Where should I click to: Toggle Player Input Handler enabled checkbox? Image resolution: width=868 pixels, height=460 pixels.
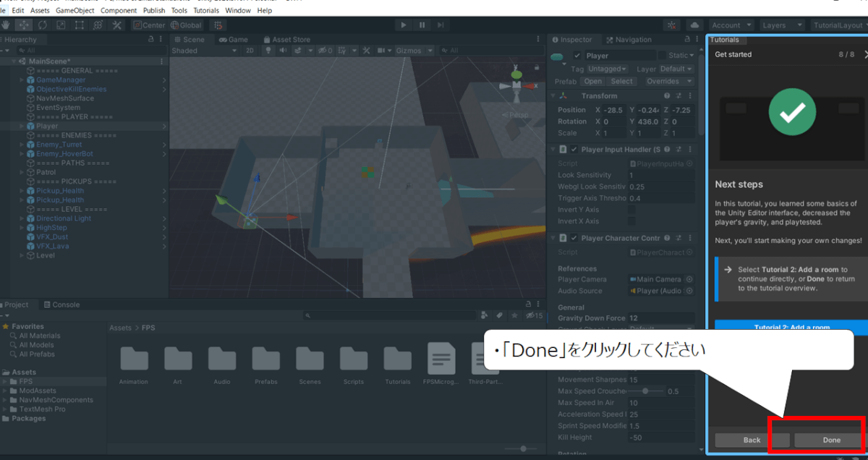pyautogui.click(x=574, y=150)
